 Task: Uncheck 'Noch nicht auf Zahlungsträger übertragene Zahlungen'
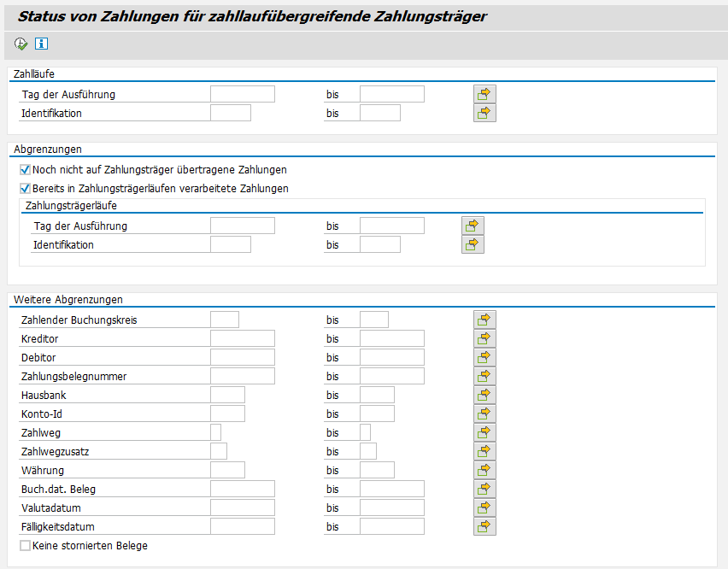click(x=25, y=170)
